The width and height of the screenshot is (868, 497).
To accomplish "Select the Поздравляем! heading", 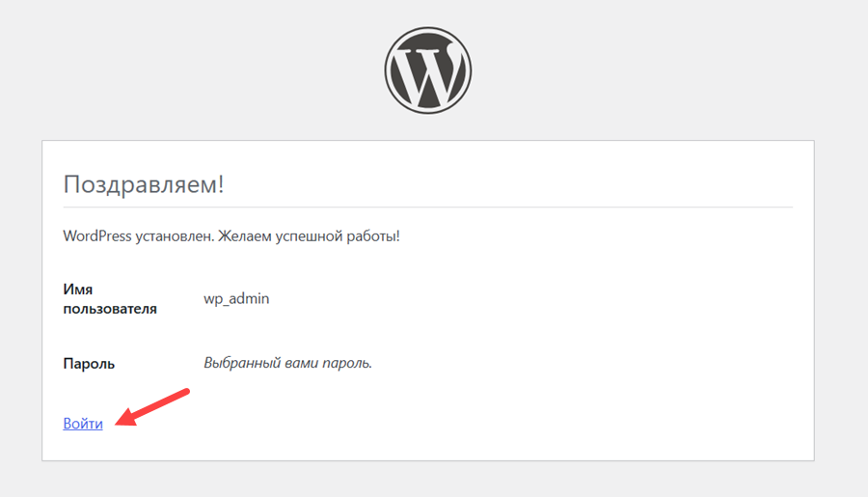I will pyautogui.click(x=144, y=184).
